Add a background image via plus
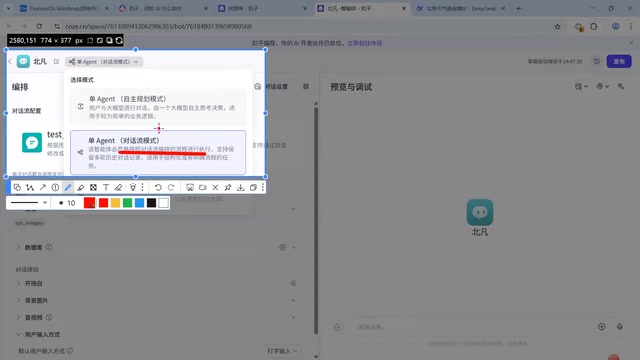Image resolution: width=640 pixels, height=360 pixels. 293,300
